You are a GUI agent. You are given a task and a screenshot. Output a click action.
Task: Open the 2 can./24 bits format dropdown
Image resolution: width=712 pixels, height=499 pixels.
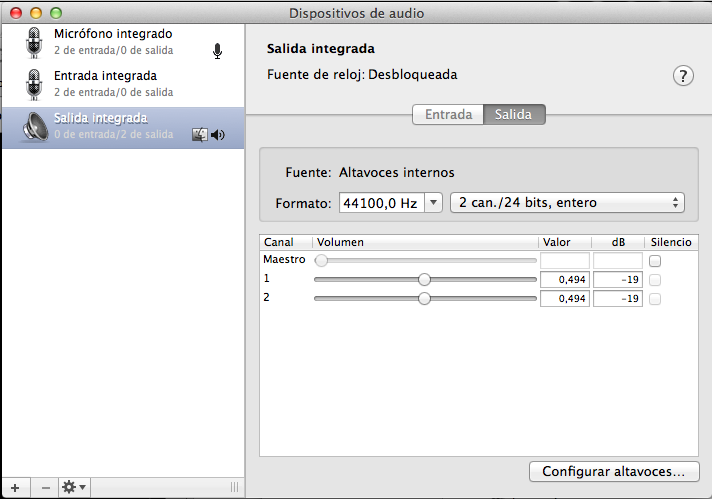567,203
